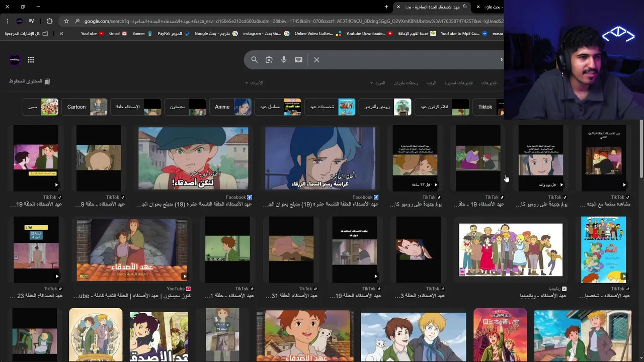This screenshot has height=362, width=644.
Task: Open Chrome extensions puzzle icon
Action: tap(50, 21)
